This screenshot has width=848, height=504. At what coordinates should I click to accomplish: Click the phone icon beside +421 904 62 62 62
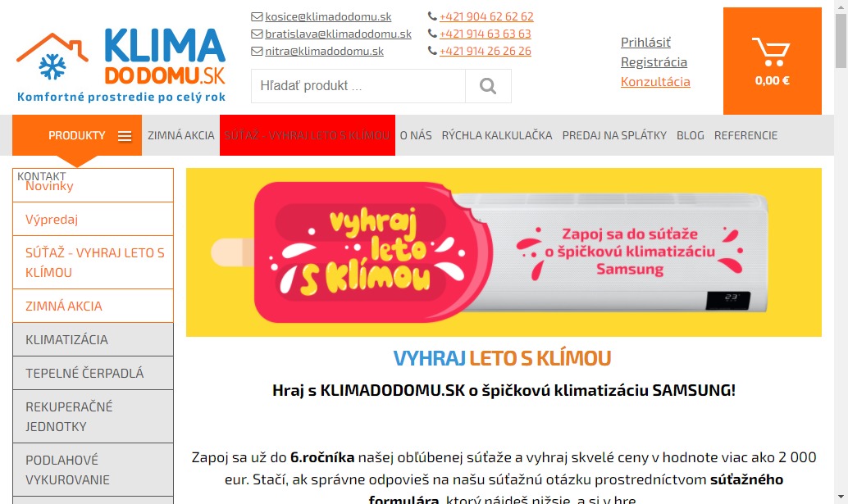click(432, 16)
